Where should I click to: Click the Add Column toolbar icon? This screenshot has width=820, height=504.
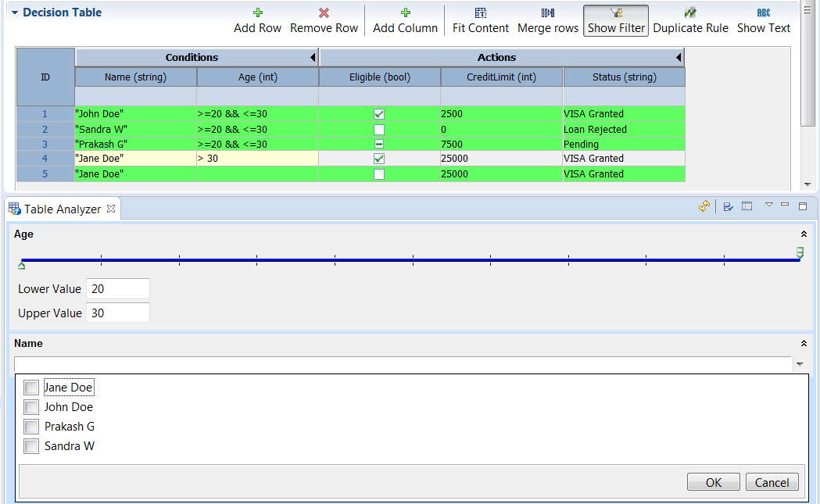(405, 13)
